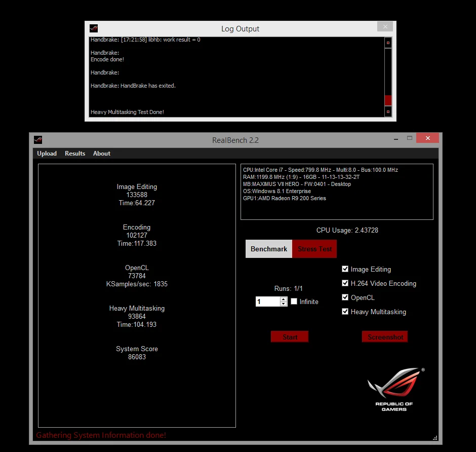The height and width of the screenshot is (452, 476).
Task: Click the 'work result = 0' log line
Action: (x=145, y=40)
